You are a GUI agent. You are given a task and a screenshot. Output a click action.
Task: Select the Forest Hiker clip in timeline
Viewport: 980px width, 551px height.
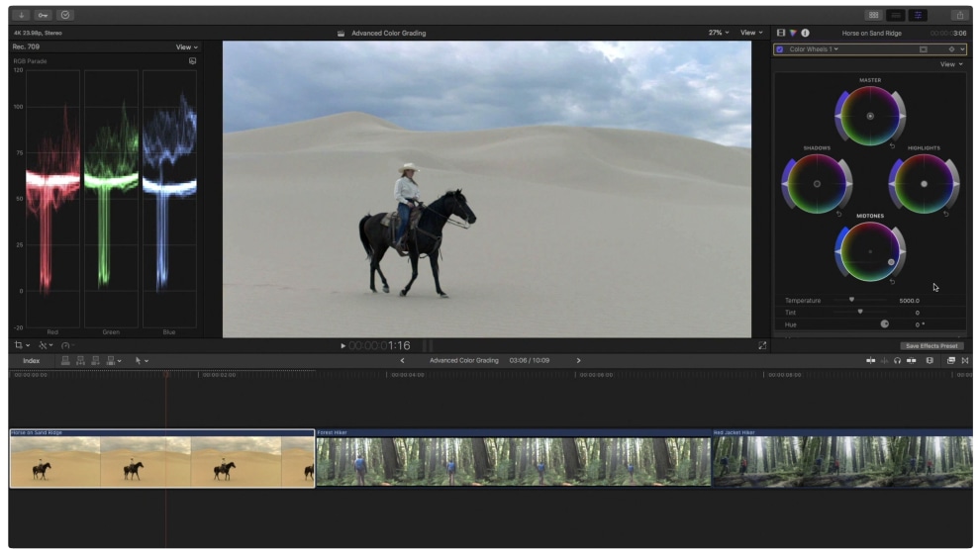coord(513,458)
